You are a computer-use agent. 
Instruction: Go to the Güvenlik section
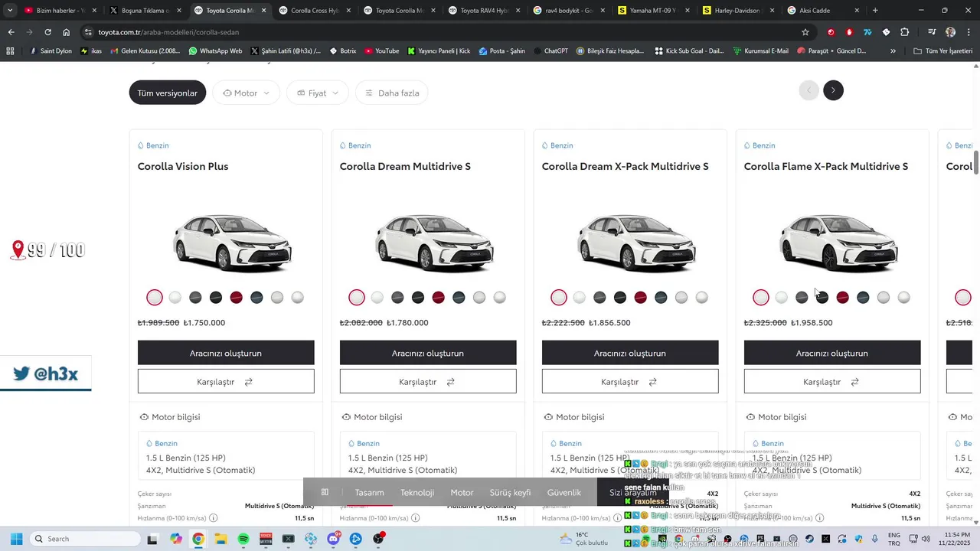click(x=564, y=492)
